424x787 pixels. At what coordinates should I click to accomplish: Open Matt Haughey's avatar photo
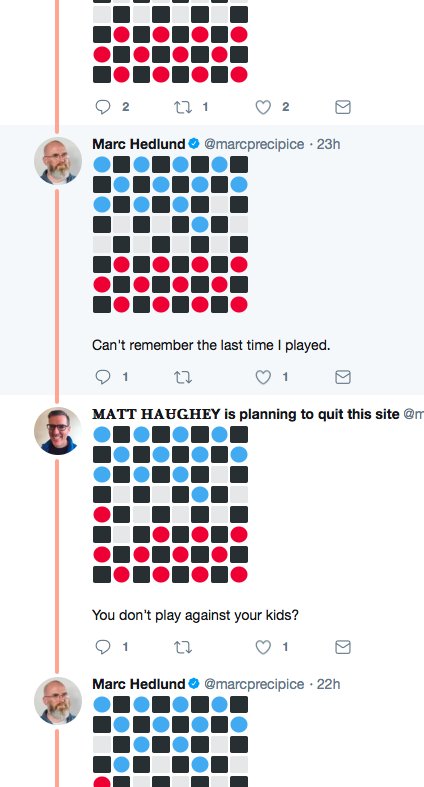coord(58,431)
